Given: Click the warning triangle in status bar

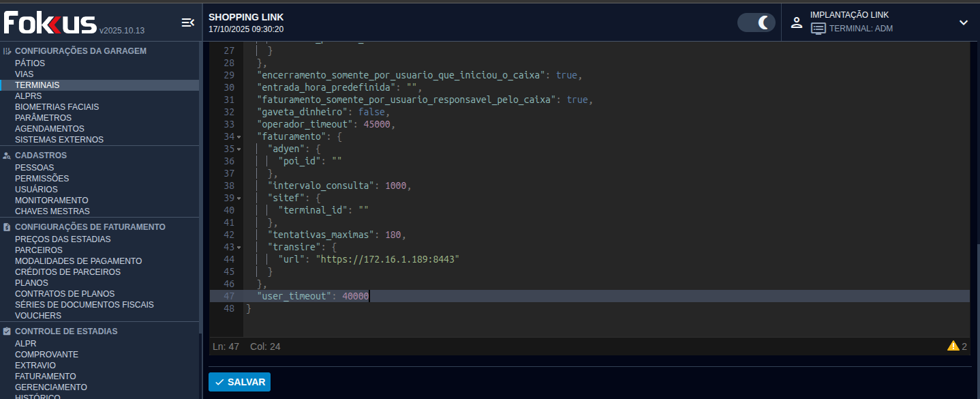Looking at the screenshot, I should pyautogui.click(x=953, y=346).
